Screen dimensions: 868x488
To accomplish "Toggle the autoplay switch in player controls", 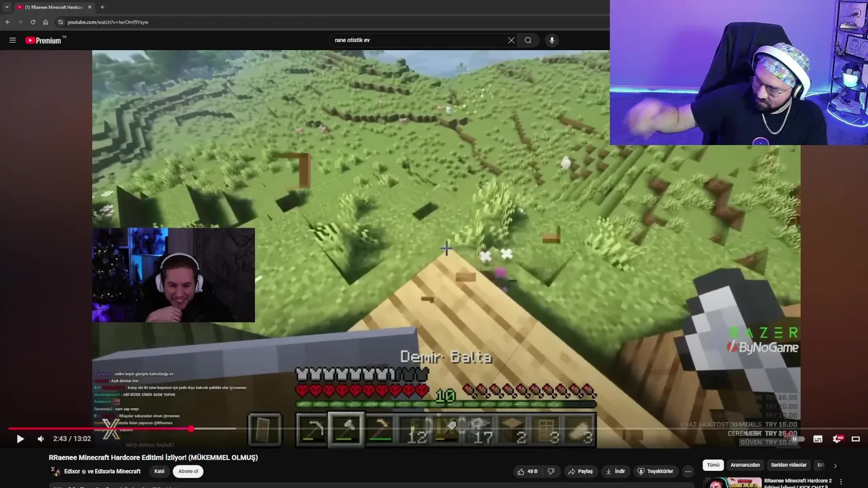I will click(x=797, y=439).
